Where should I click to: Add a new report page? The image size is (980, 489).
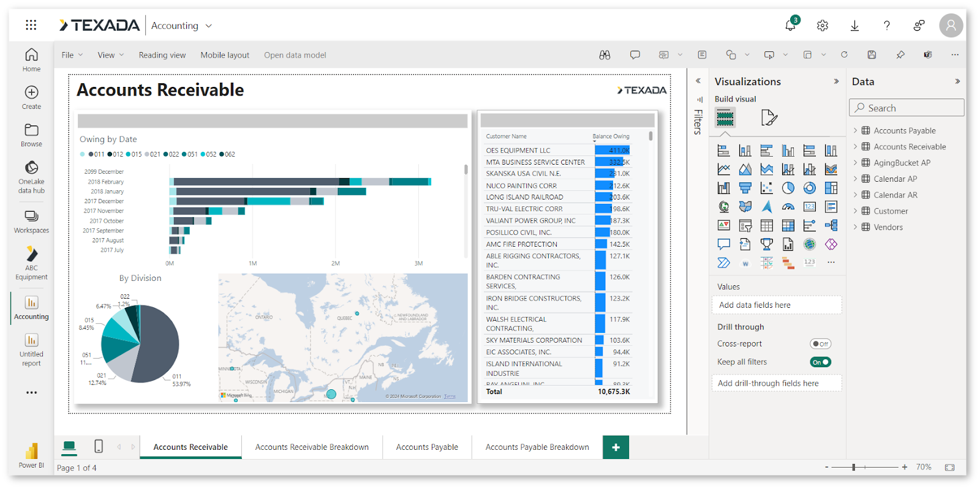[x=616, y=447]
